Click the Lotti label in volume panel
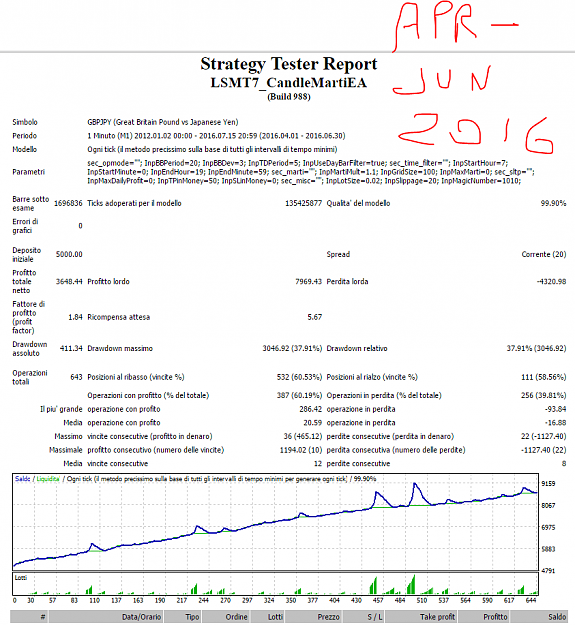Viewport: 575px width, 625px height. pos(21,578)
